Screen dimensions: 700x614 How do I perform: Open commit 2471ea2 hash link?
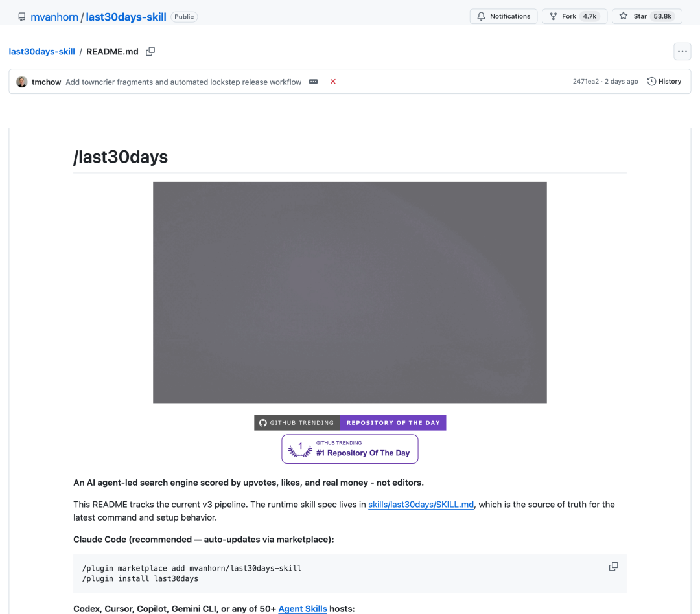click(586, 81)
